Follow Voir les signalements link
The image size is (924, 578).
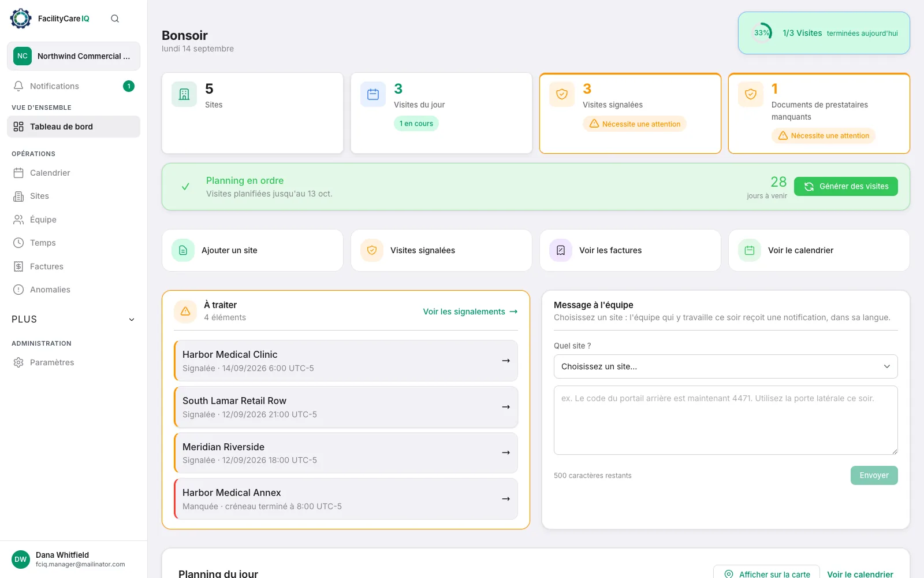[x=470, y=312]
